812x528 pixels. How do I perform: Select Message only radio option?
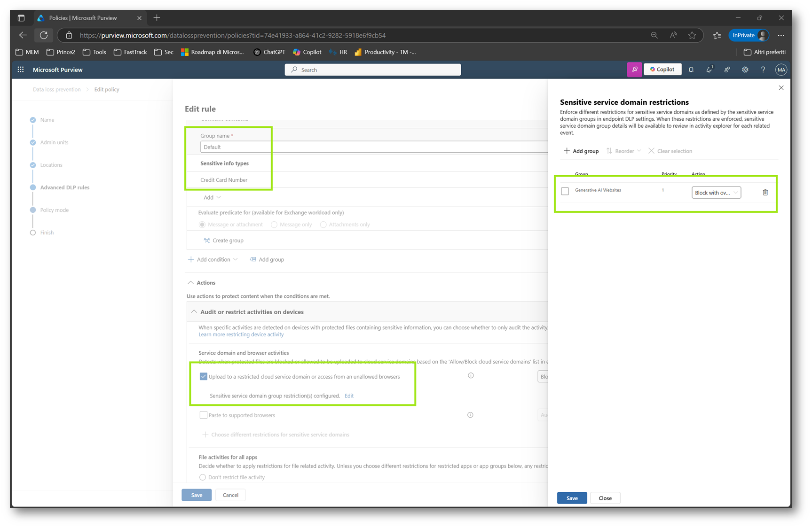(274, 225)
